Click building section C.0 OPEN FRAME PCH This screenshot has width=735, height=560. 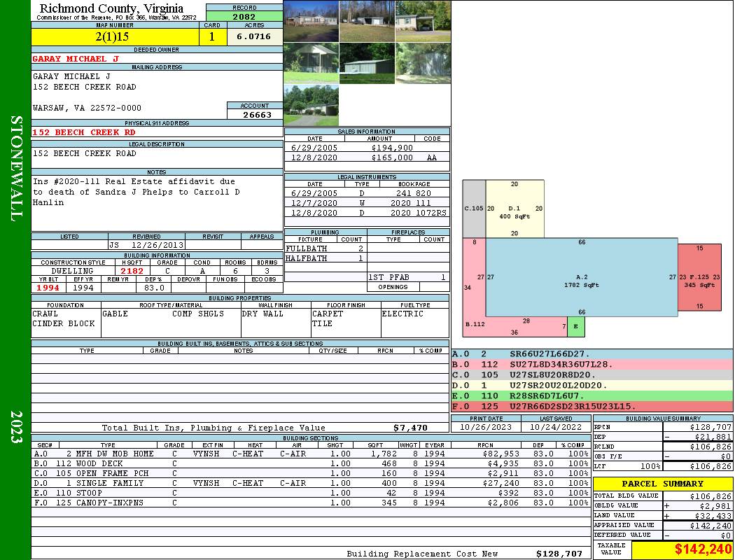pos(311,473)
